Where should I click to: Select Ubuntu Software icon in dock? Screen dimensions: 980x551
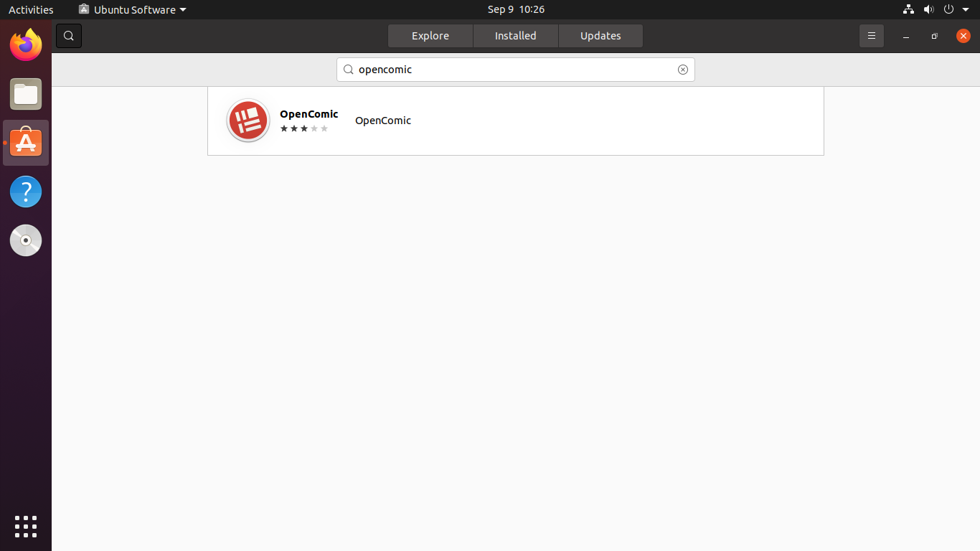(26, 143)
